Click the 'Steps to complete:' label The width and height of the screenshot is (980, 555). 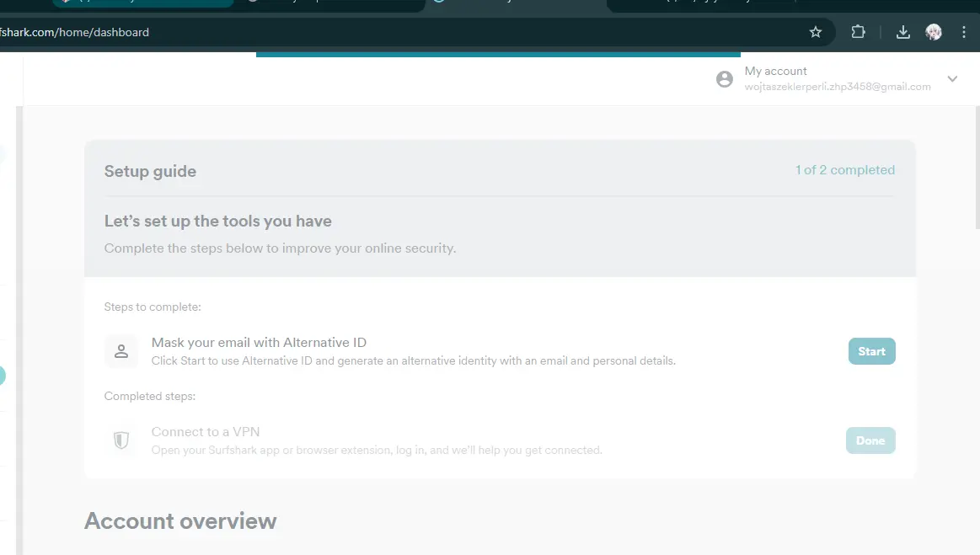[153, 307]
